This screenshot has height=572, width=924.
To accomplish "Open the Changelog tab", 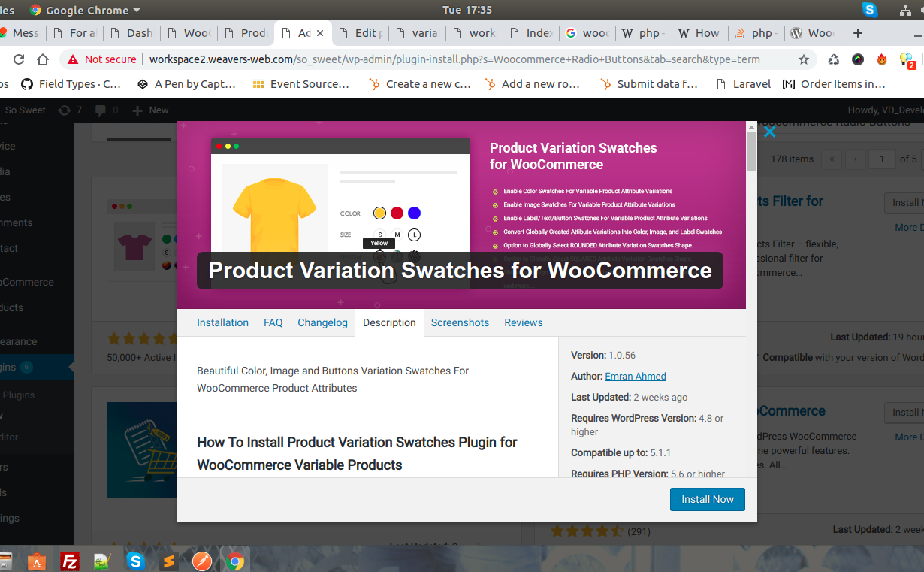I will (322, 322).
